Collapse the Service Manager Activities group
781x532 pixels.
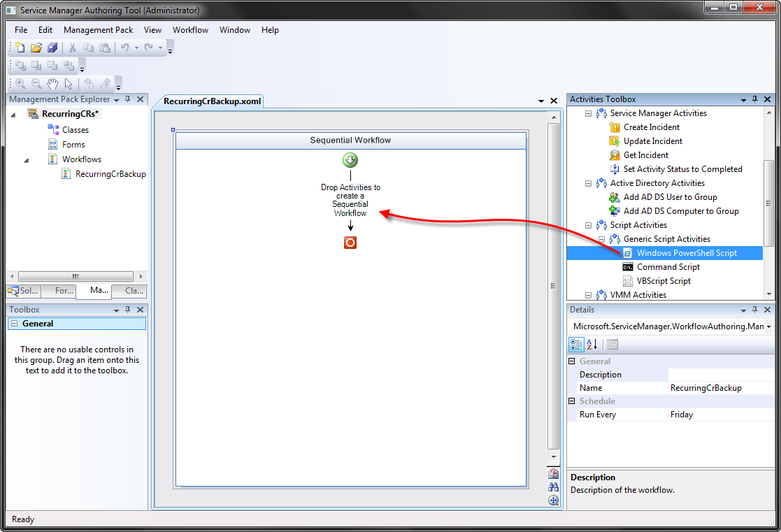(x=588, y=113)
